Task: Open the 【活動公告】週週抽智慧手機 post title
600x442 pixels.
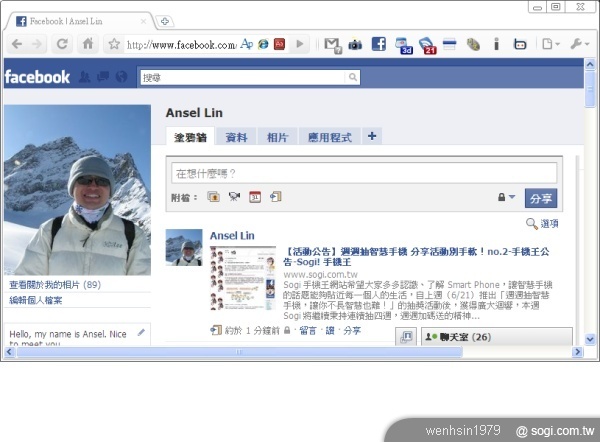Action: [x=416, y=257]
